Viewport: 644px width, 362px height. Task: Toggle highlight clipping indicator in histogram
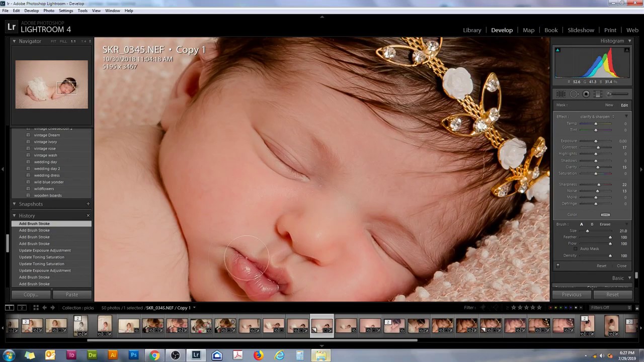(626, 50)
